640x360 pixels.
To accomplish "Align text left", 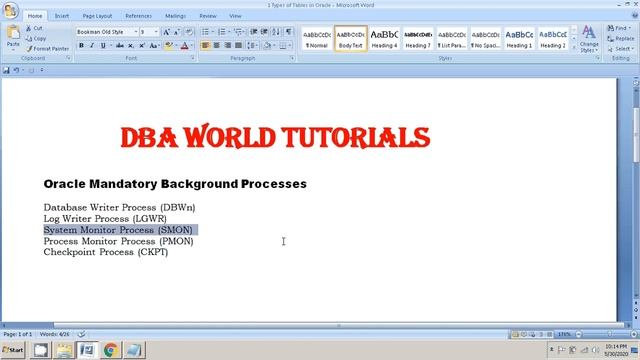I will point(205,45).
